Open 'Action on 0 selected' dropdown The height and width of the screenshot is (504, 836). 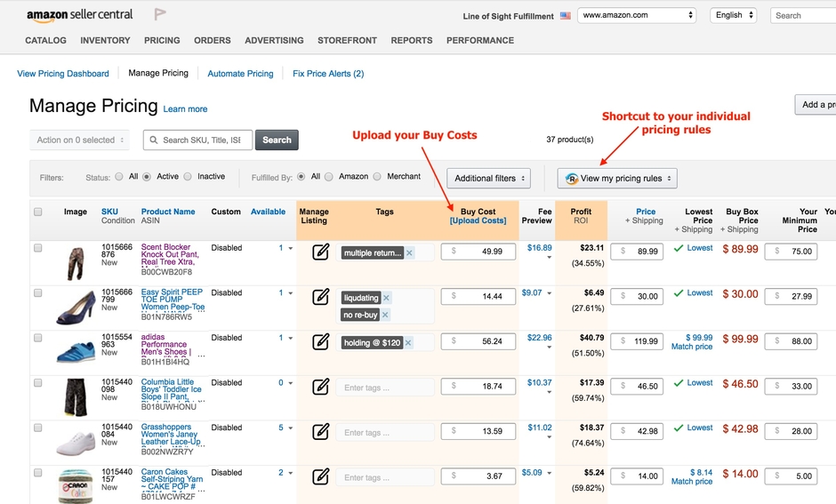pyautogui.click(x=79, y=140)
